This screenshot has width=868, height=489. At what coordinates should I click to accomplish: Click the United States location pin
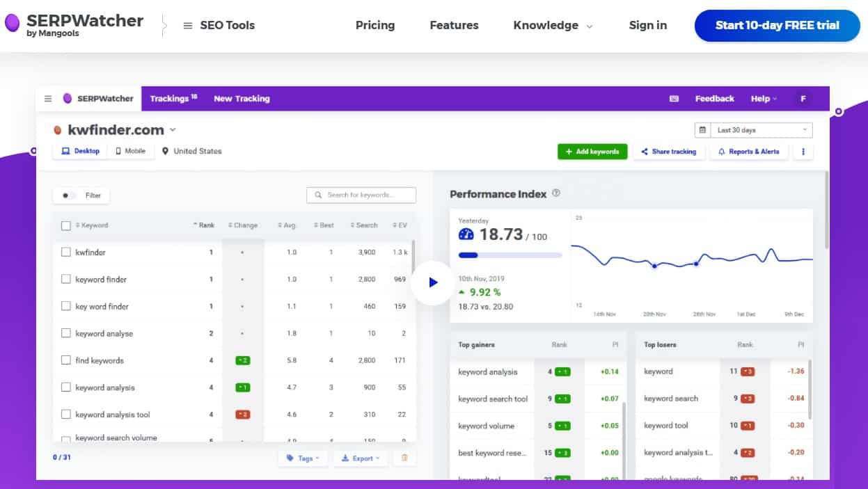click(166, 151)
